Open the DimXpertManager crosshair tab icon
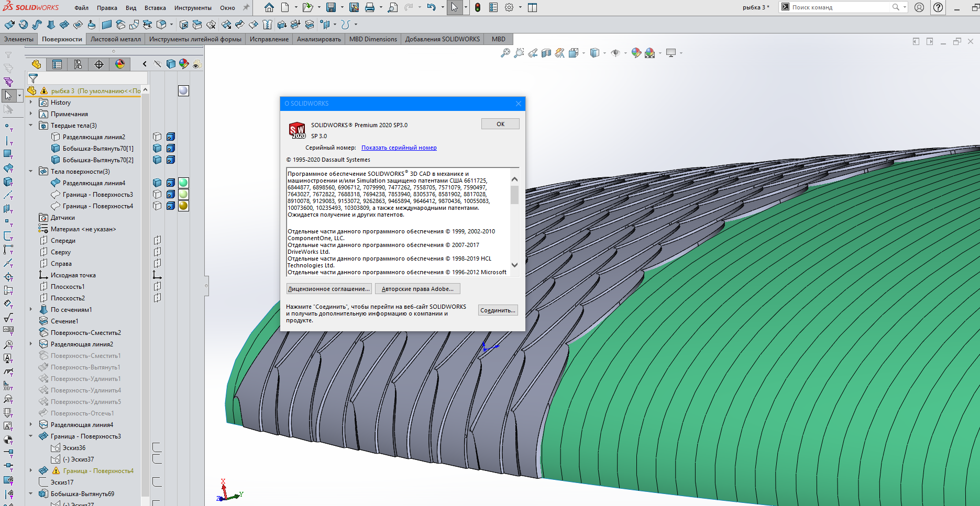This screenshot has width=980, height=506. (x=99, y=64)
